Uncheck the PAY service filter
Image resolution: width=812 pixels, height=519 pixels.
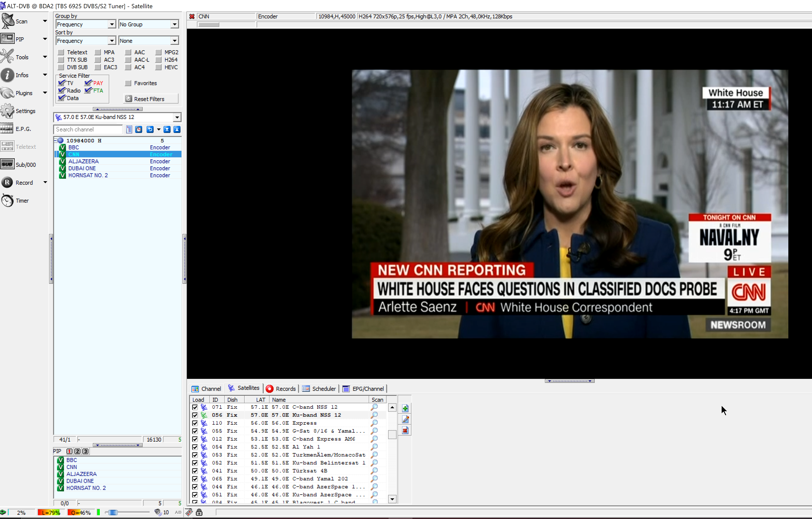pos(88,83)
